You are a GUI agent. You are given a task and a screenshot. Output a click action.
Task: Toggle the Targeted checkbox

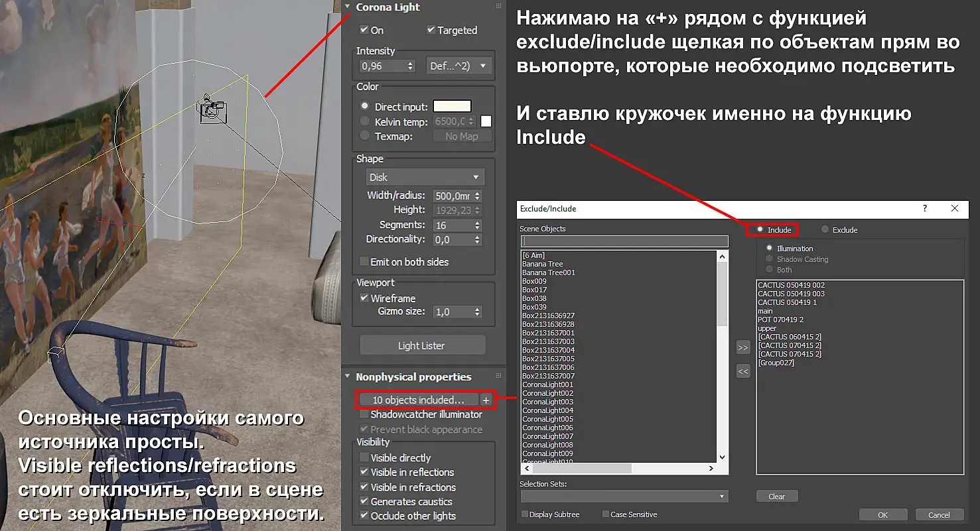(431, 30)
